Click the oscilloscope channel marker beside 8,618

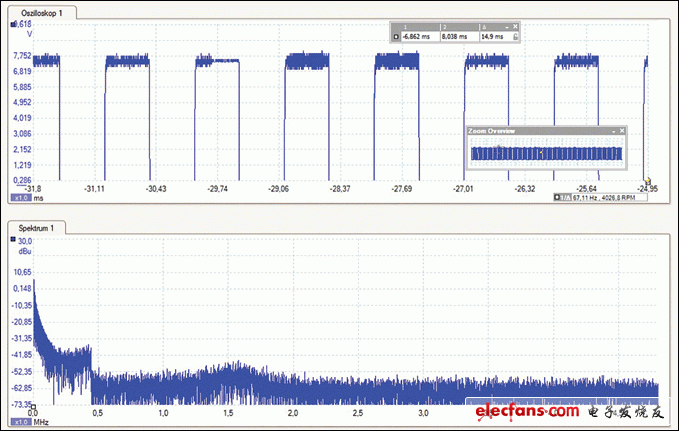pos(12,23)
